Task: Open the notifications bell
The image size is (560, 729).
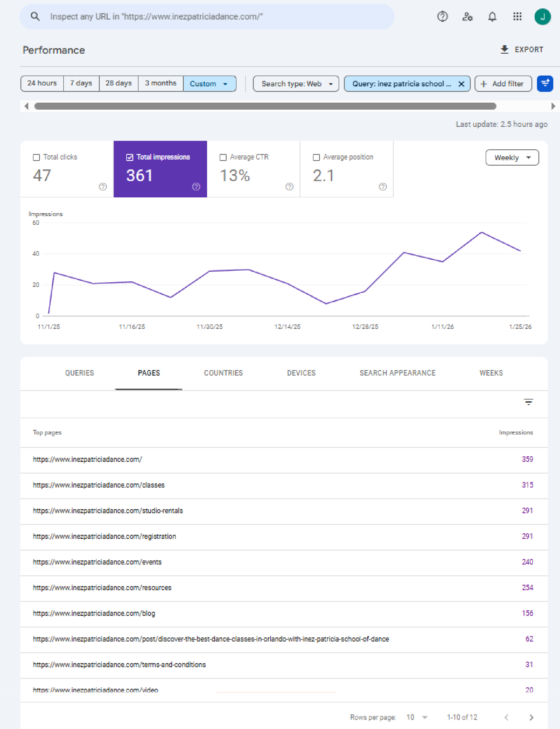Action: pos(492,16)
